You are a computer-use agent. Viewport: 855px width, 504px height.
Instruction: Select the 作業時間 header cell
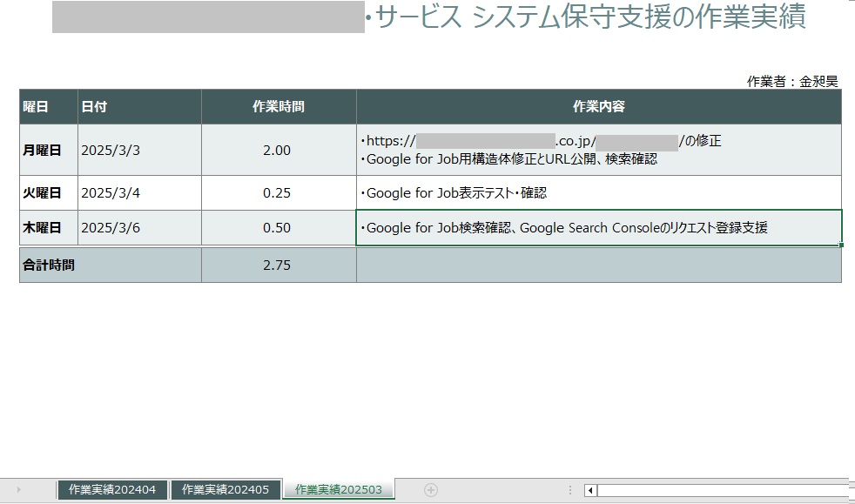(279, 107)
